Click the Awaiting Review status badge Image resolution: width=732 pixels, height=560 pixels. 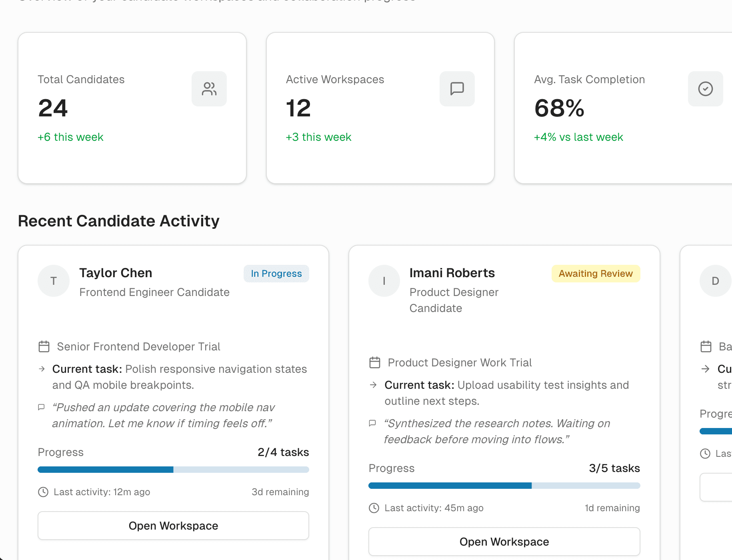596,274
